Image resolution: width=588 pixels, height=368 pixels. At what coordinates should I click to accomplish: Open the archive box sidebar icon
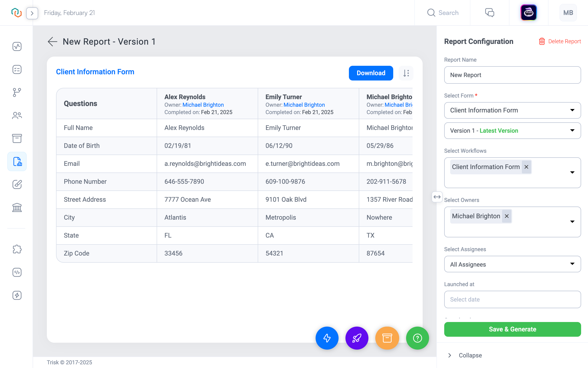(17, 138)
